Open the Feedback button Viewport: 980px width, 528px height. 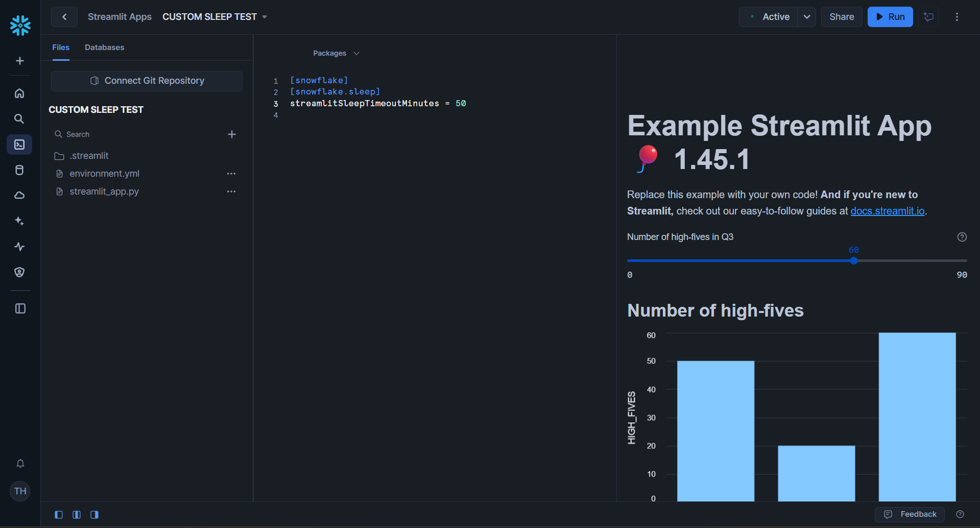click(910, 514)
